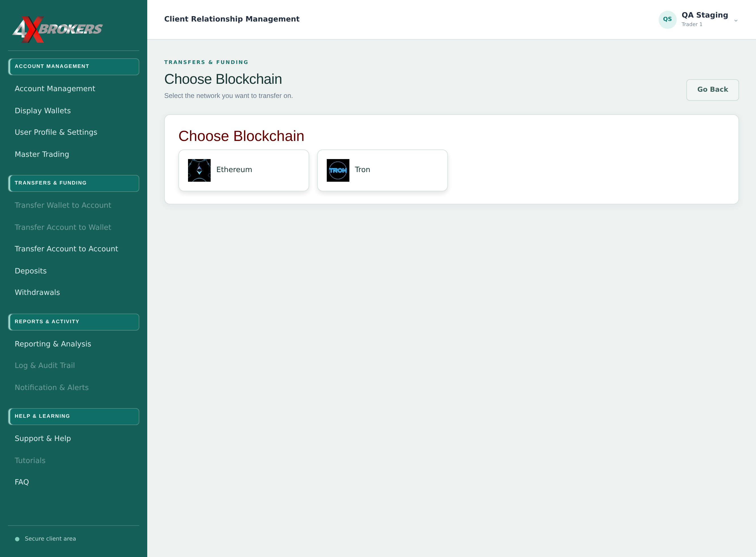The height and width of the screenshot is (557, 756).
Task: Open Notification & Alerts
Action: tap(52, 388)
